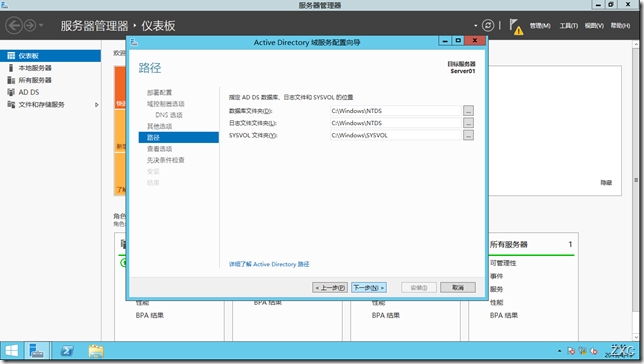644x364 pixels.
Task: Click 服务 in 所有服务器 tile
Action: click(496, 289)
